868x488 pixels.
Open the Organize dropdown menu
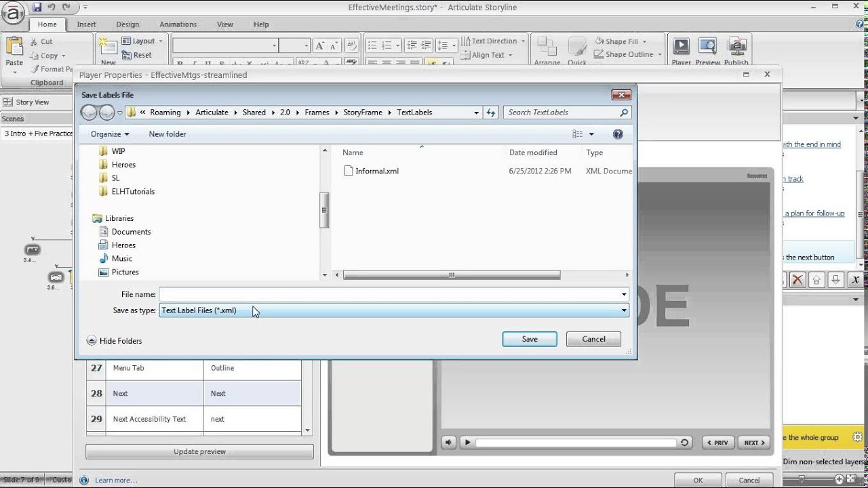[x=110, y=134]
